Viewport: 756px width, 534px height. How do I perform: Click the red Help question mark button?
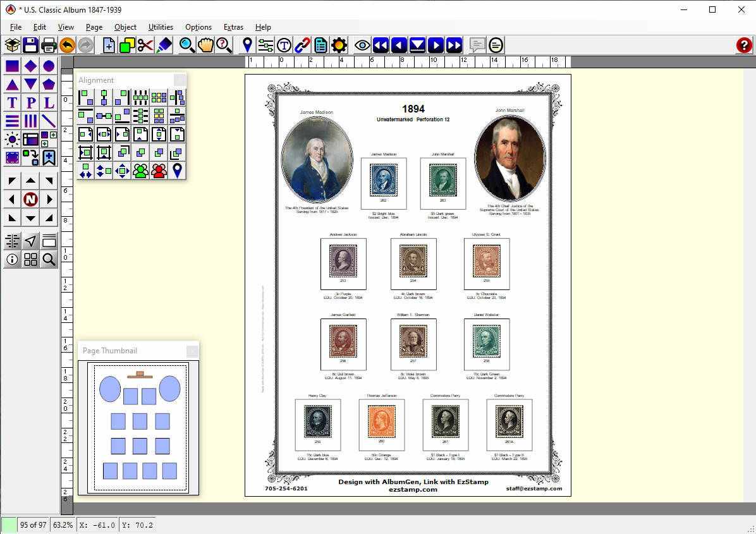744,45
